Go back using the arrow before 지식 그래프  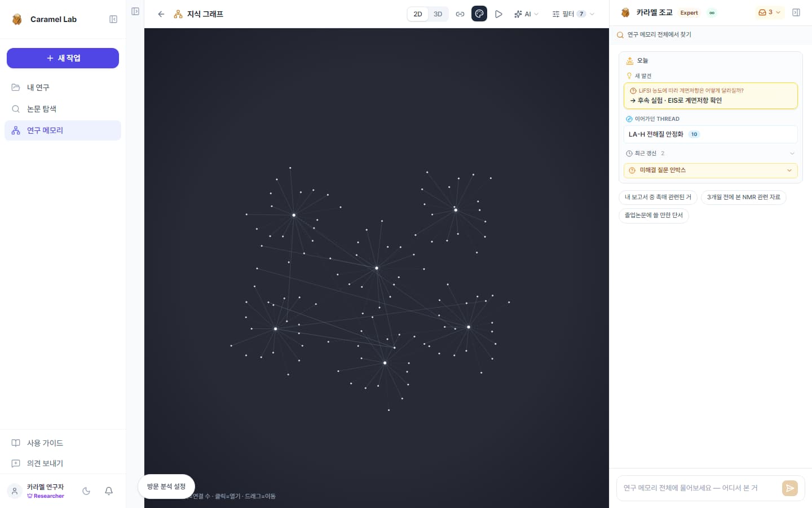point(161,14)
